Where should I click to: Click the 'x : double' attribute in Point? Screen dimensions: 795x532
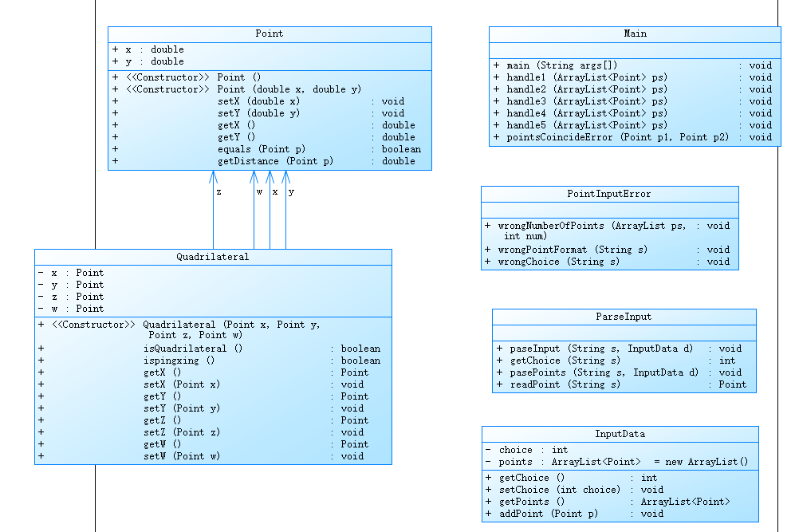click(148, 49)
